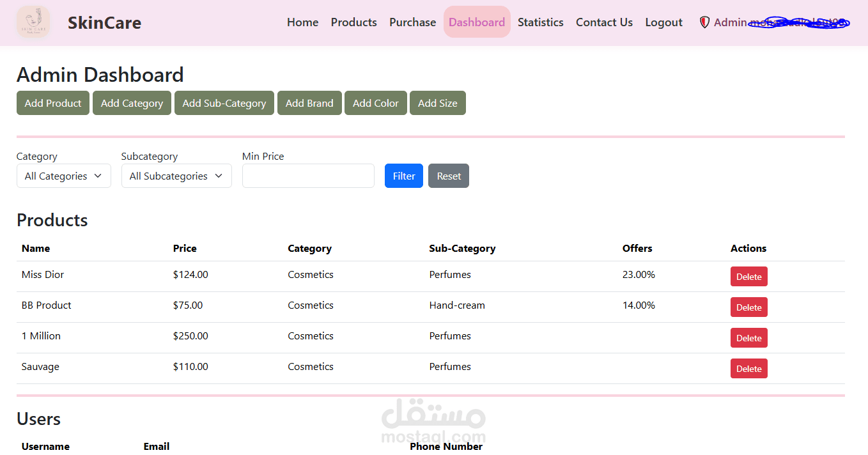Click the Add Sub-Category button
The height and width of the screenshot is (455, 868).
[224, 104]
